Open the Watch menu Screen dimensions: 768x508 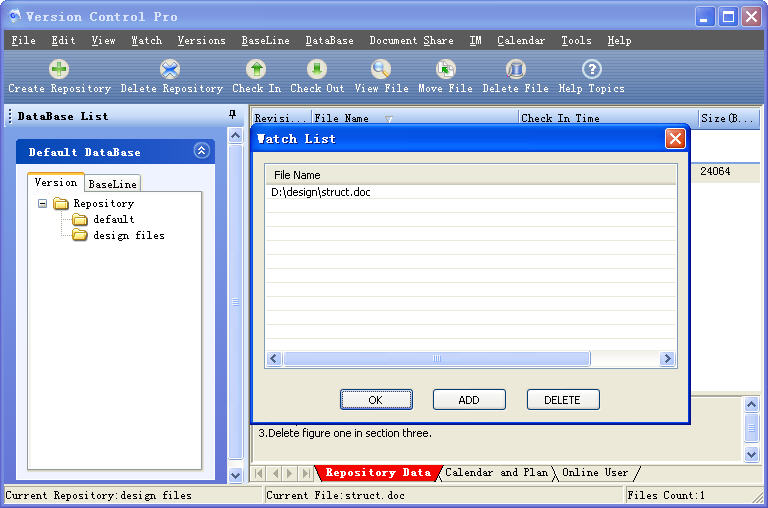[x=146, y=41]
